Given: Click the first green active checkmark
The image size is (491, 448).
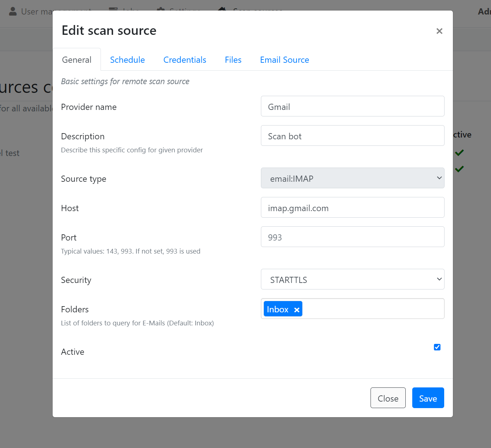Looking at the screenshot, I should pyautogui.click(x=459, y=153).
